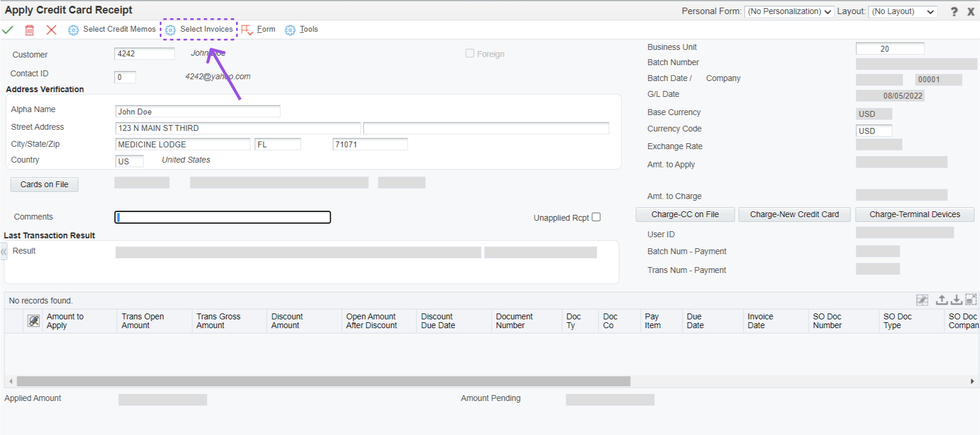Click the red Cancel X icon

pyautogui.click(x=52, y=30)
